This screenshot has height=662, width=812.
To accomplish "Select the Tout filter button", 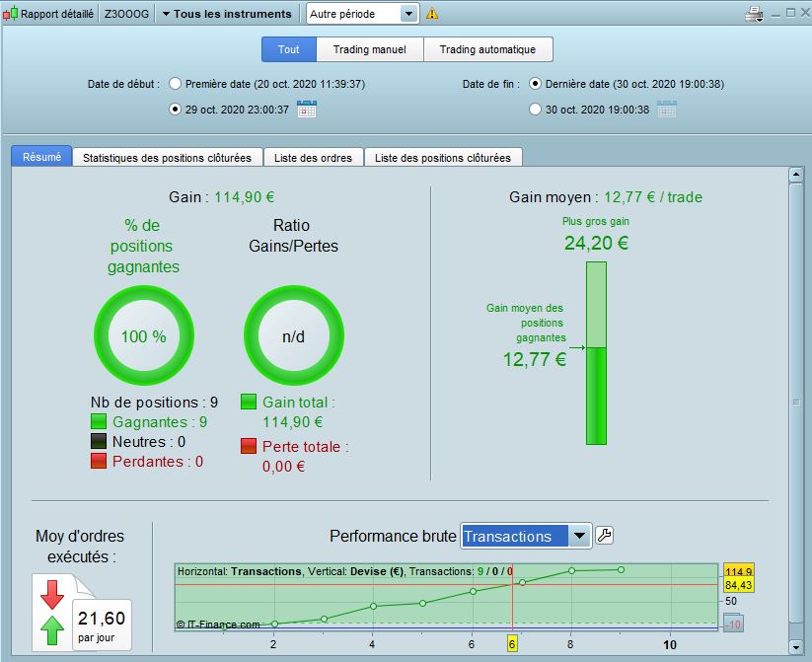I will coord(288,49).
